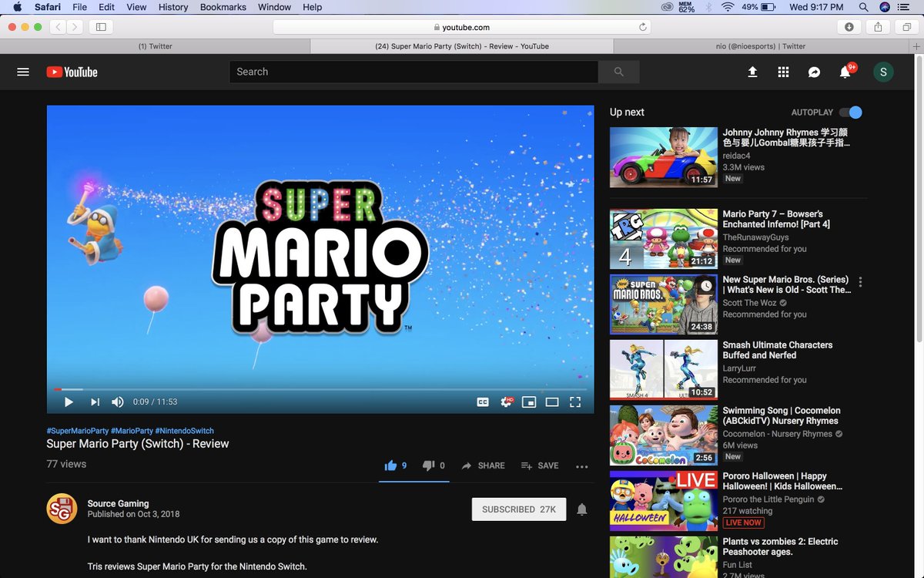Image resolution: width=924 pixels, height=578 pixels.
Task: Show Safari tab overview
Action: (x=907, y=27)
